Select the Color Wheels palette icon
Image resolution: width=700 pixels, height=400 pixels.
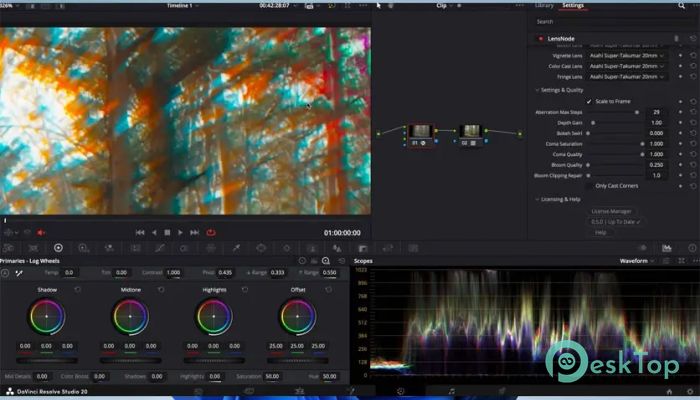tap(58, 248)
